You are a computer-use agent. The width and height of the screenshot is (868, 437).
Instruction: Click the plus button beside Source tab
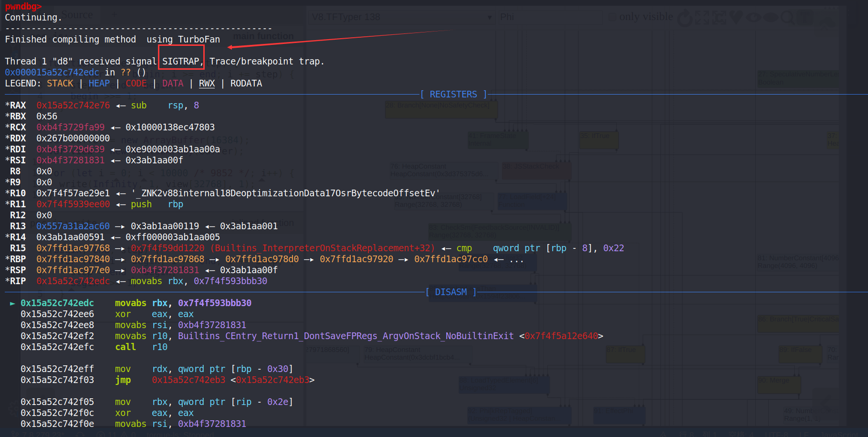click(114, 14)
